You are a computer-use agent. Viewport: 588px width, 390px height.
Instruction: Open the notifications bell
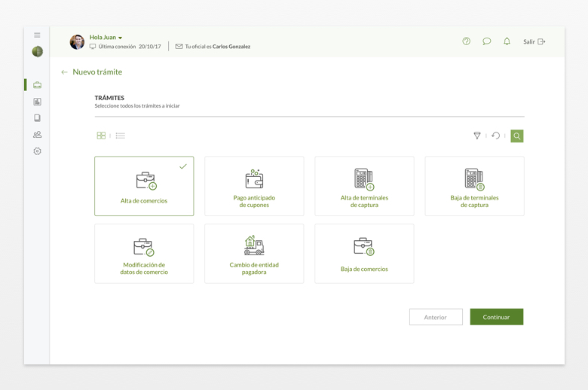click(x=507, y=41)
